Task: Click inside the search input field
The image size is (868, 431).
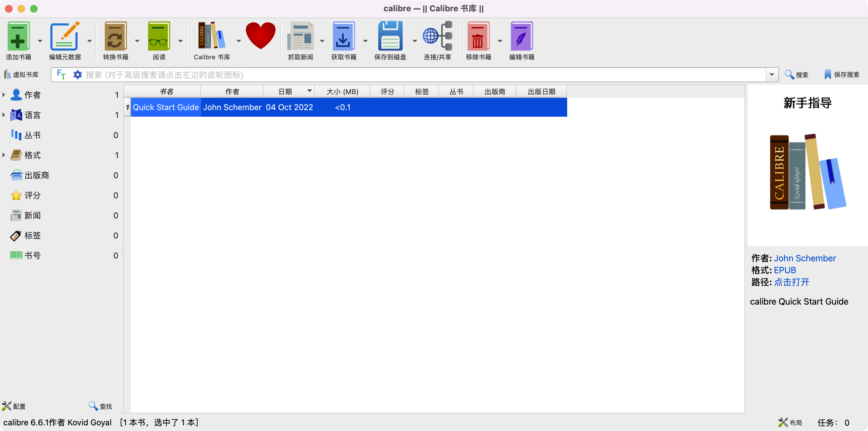Action: click(x=404, y=75)
